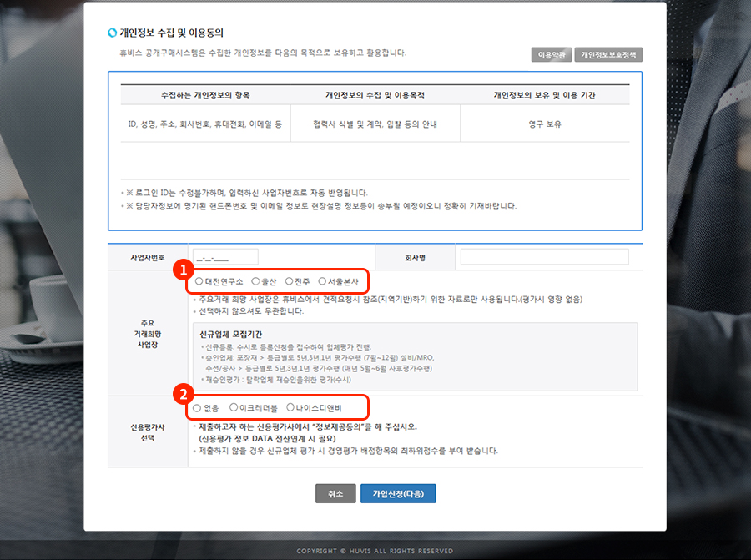The width and height of the screenshot is (751, 560).
Task: Click the COPYRIGHT HUVIS footer text
Action: pyautogui.click(x=375, y=551)
